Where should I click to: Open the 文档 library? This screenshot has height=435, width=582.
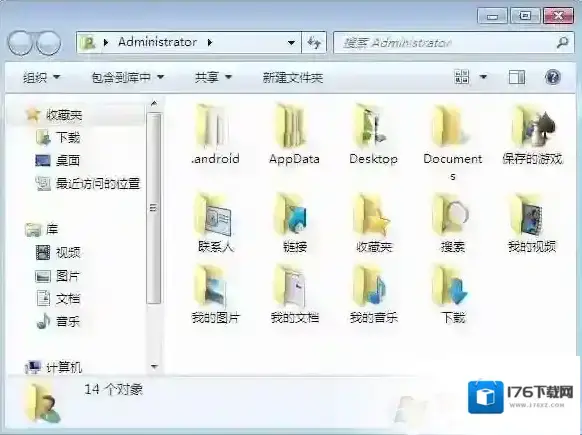tap(58, 299)
